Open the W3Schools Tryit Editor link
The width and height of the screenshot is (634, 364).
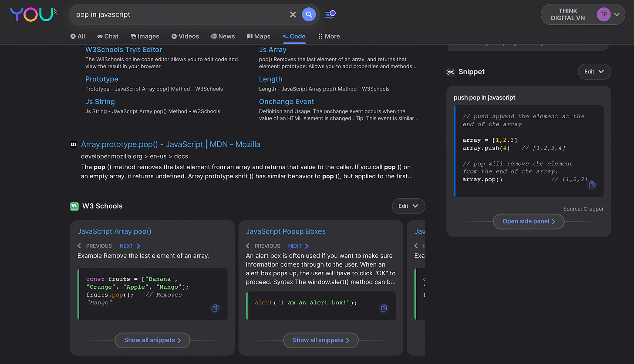tap(124, 50)
